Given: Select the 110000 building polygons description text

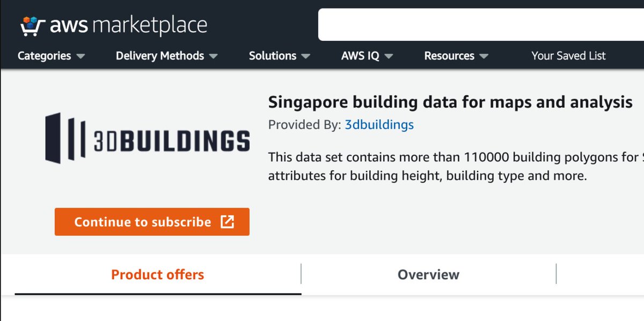Looking at the screenshot, I should pos(456,166).
